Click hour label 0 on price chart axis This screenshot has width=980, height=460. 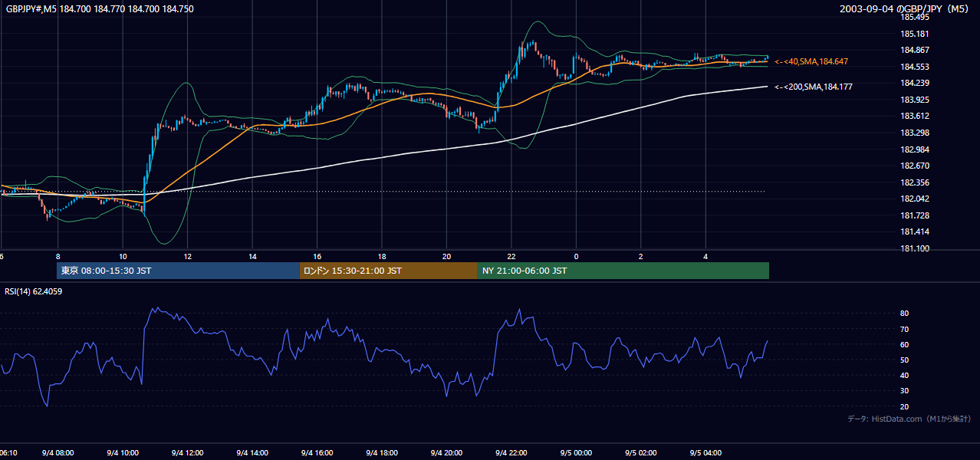576,256
